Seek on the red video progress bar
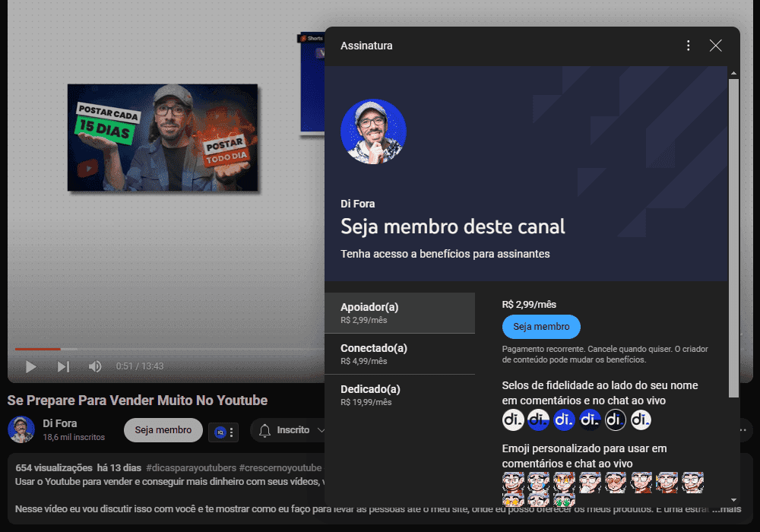The width and height of the screenshot is (760, 532). coord(38,349)
